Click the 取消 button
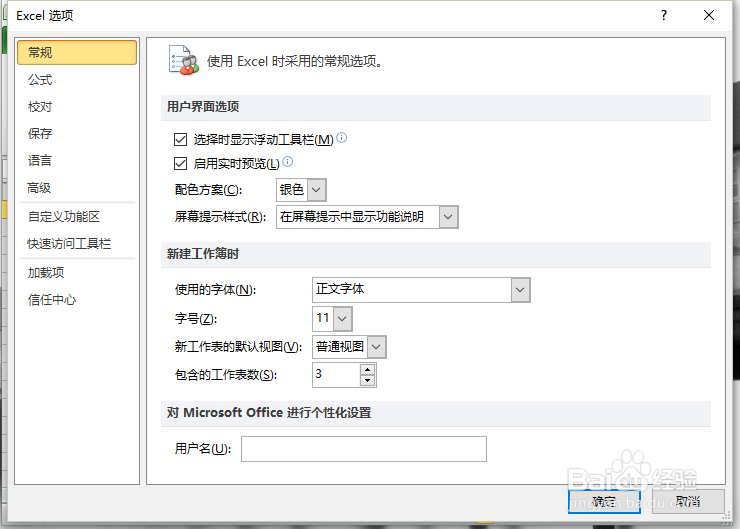Image resolution: width=740 pixels, height=529 pixels. pos(688,501)
